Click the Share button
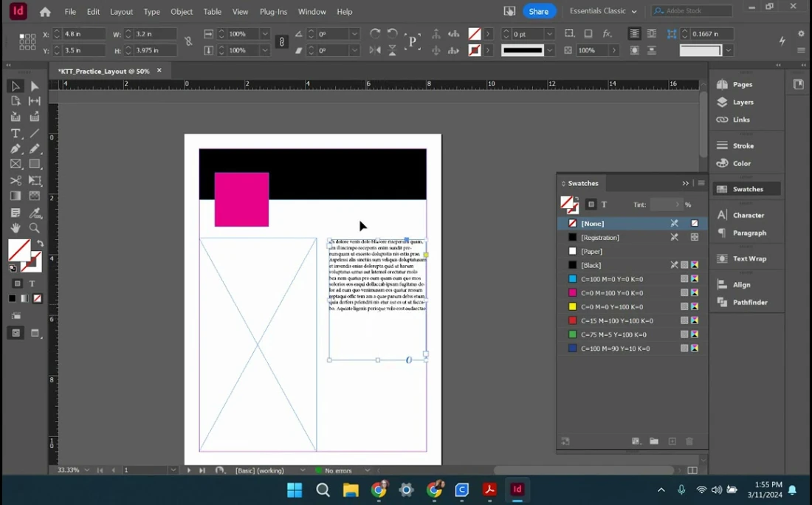The height and width of the screenshot is (505, 812). pyautogui.click(x=539, y=11)
